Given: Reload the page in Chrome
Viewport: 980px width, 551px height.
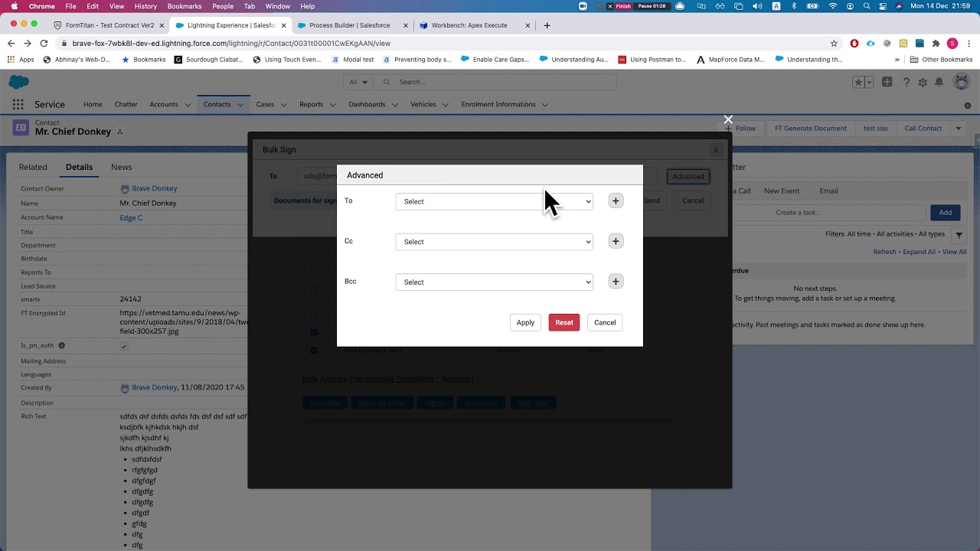Looking at the screenshot, I should (44, 44).
